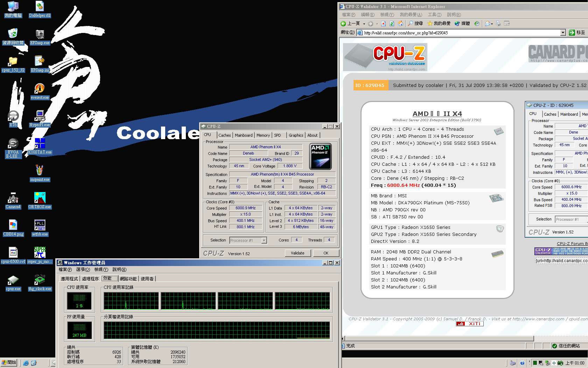The width and height of the screenshot is (588, 368).
Task: Click the Forward arrow in Internet Explorer
Action: tap(370, 23)
